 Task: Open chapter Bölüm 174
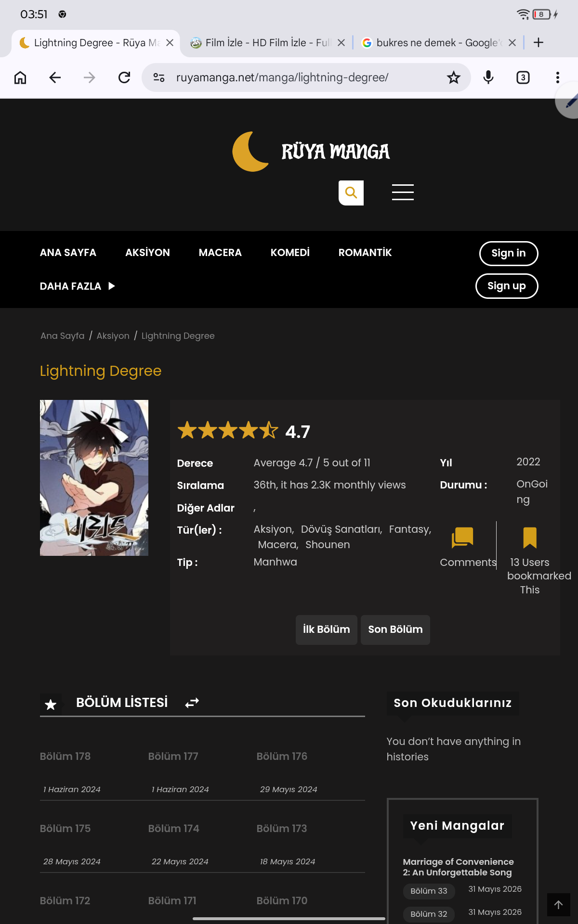pyautogui.click(x=173, y=829)
